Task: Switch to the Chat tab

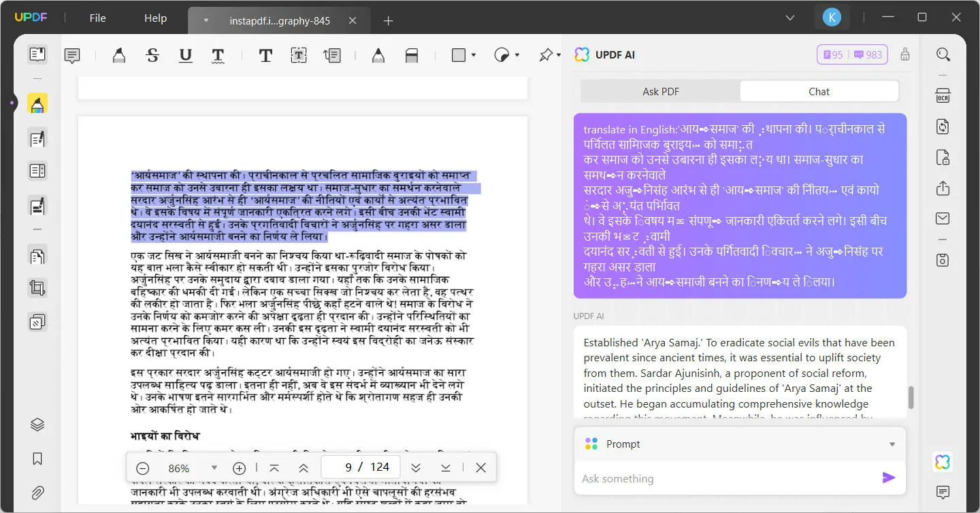Action: coord(819,91)
